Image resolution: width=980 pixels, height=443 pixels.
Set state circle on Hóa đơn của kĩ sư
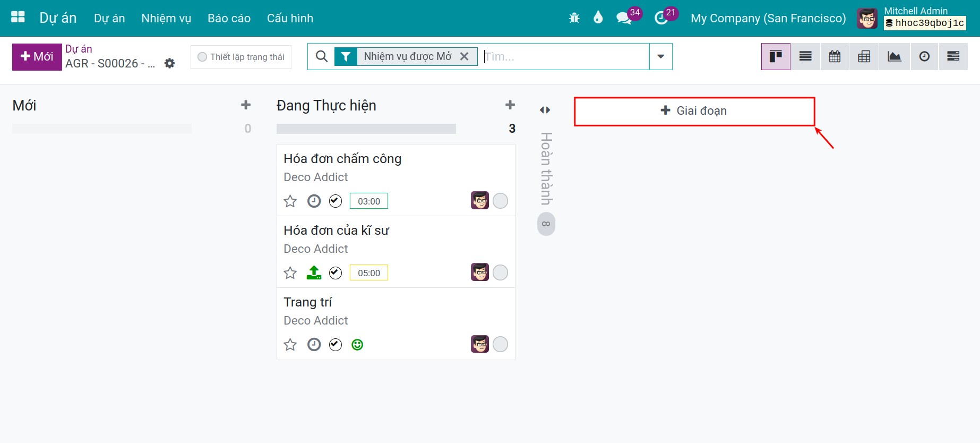500,272
